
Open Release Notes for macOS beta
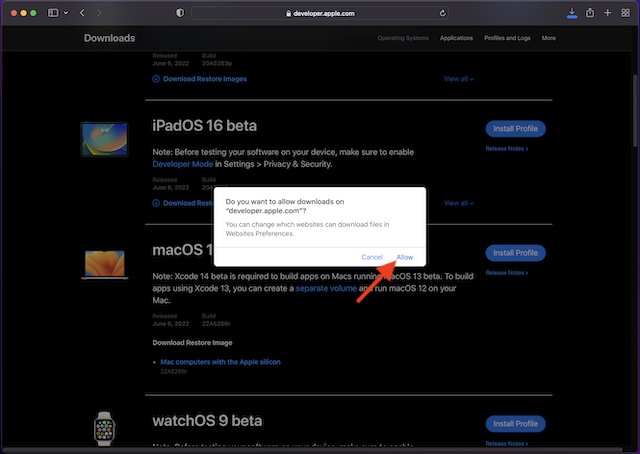pyautogui.click(x=507, y=273)
